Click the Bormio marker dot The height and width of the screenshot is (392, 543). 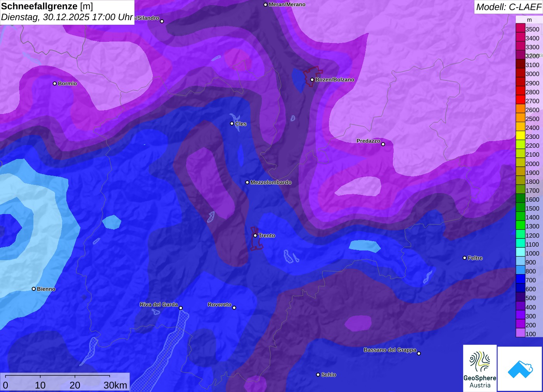tap(55, 83)
